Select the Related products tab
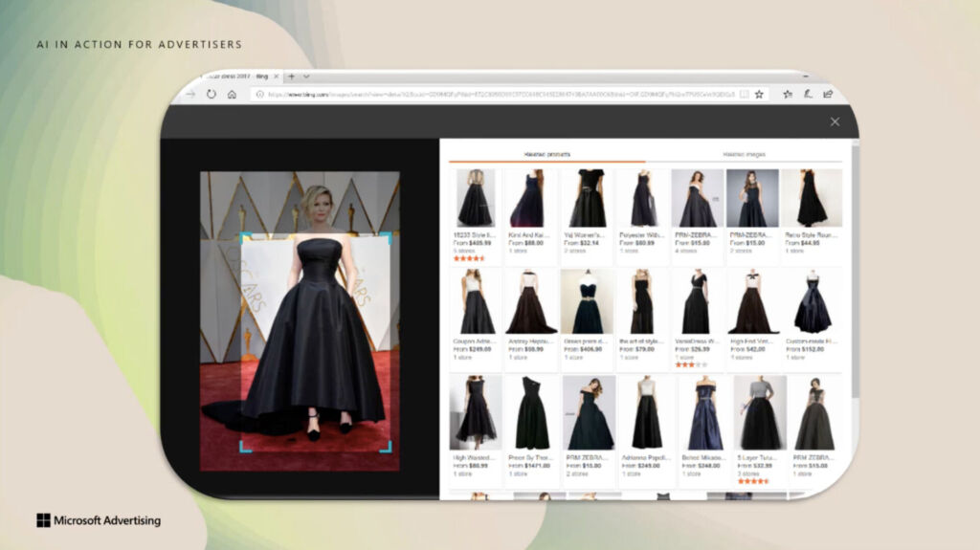This screenshot has width=980, height=550. (546, 154)
